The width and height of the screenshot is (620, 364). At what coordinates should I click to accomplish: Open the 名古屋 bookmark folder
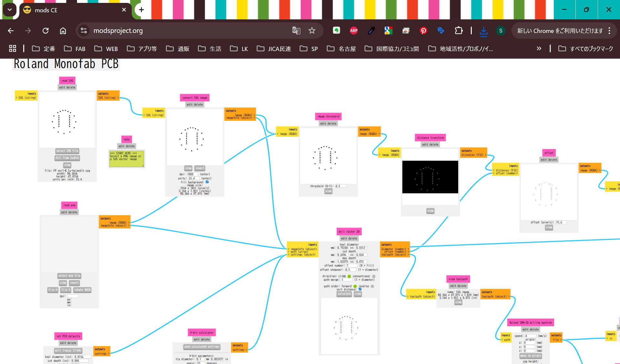click(x=341, y=49)
